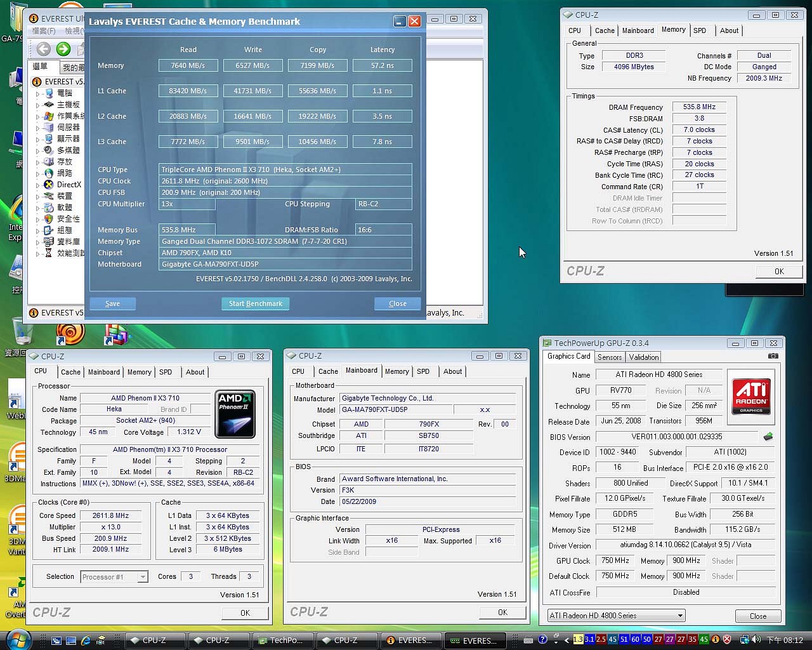
Task: Open the Windows Start orb
Action: click(x=18, y=639)
